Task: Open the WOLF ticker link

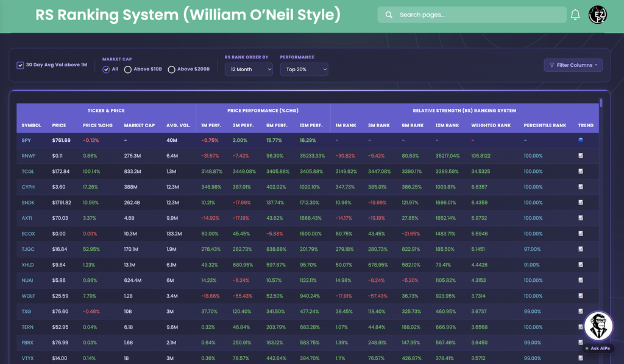Action: pyautogui.click(x=28, y=296)
